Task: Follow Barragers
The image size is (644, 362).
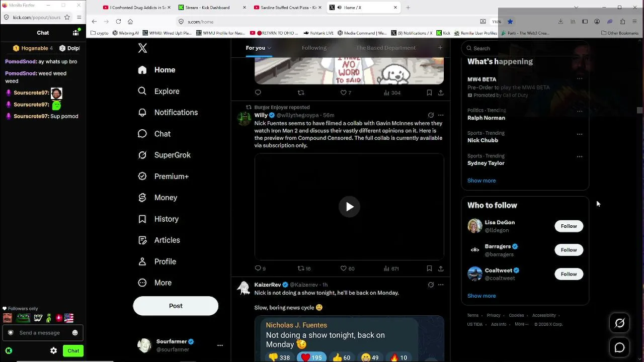Action: pyautogui.click(x=569, y=250)
